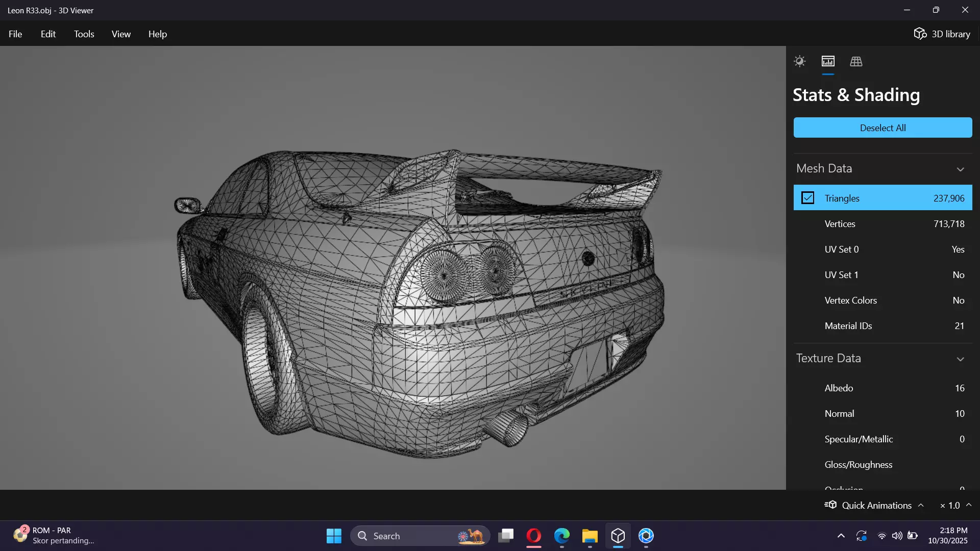Select the Specular/Metallic row
The width and height of the screenshot is (980, 551).
pyautogui.click(x=883, y=439)
